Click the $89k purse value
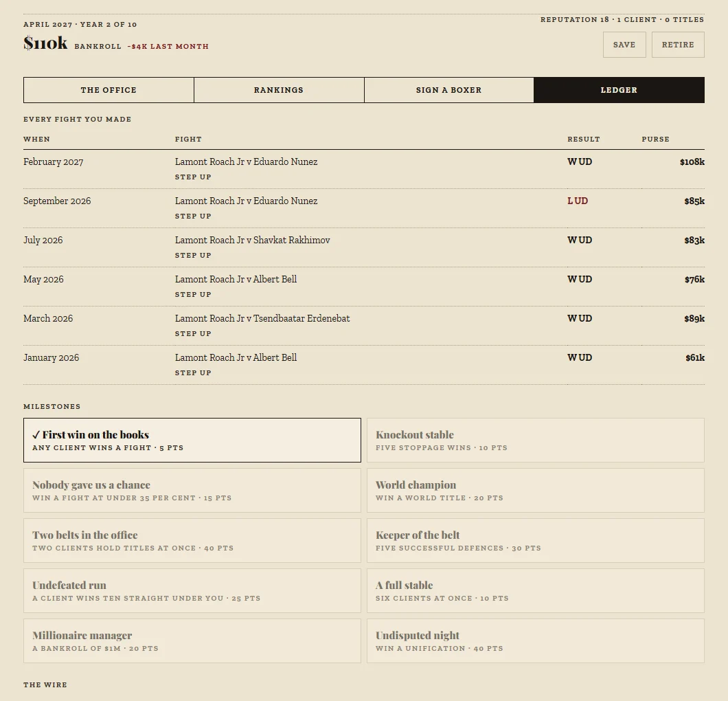 [694, 318]
